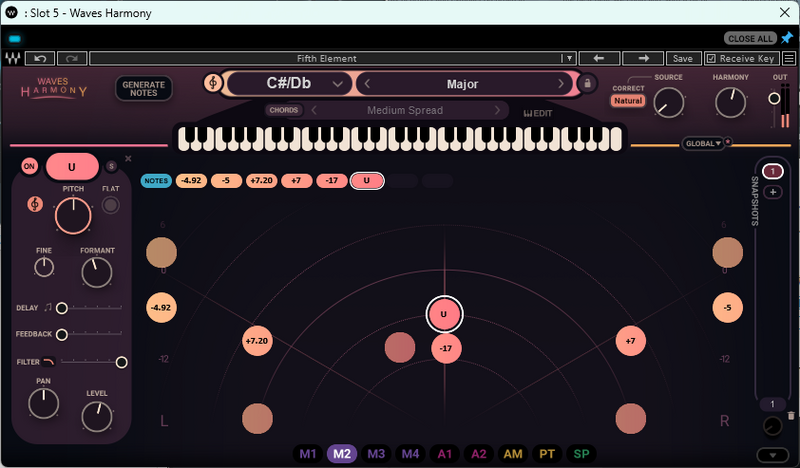Toggle the Natural correct mode

[x=628, y=101]
